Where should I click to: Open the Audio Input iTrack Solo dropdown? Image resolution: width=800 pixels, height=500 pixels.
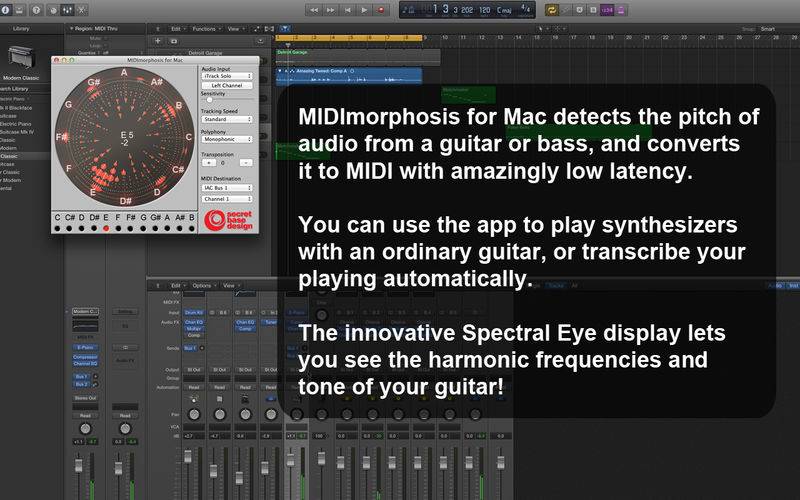pyautogui.click(x=227, y=76)
